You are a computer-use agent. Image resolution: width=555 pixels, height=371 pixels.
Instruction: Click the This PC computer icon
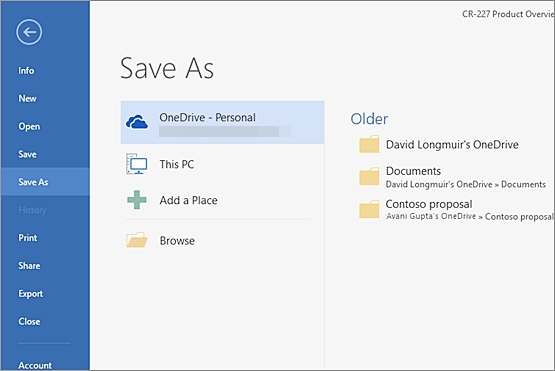[136, 164]
